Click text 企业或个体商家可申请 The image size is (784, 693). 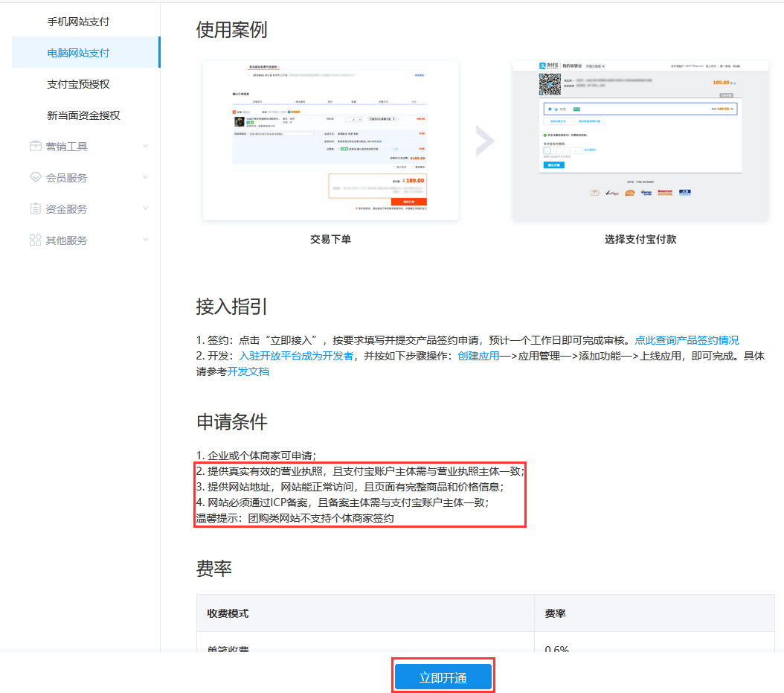[262, 456]
